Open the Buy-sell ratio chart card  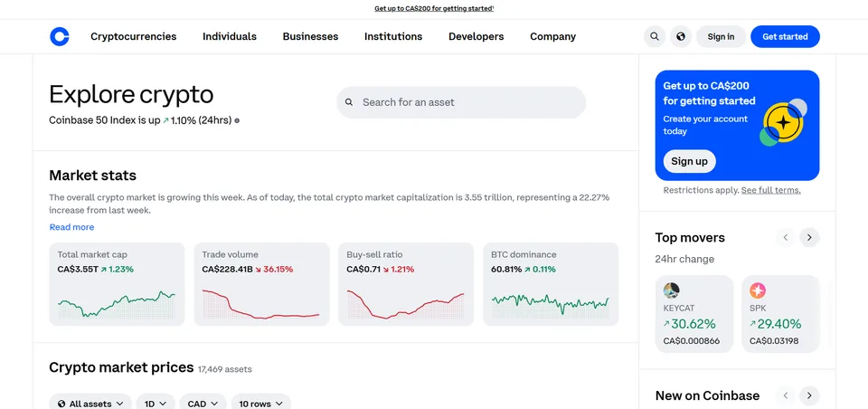click(406, 284)
